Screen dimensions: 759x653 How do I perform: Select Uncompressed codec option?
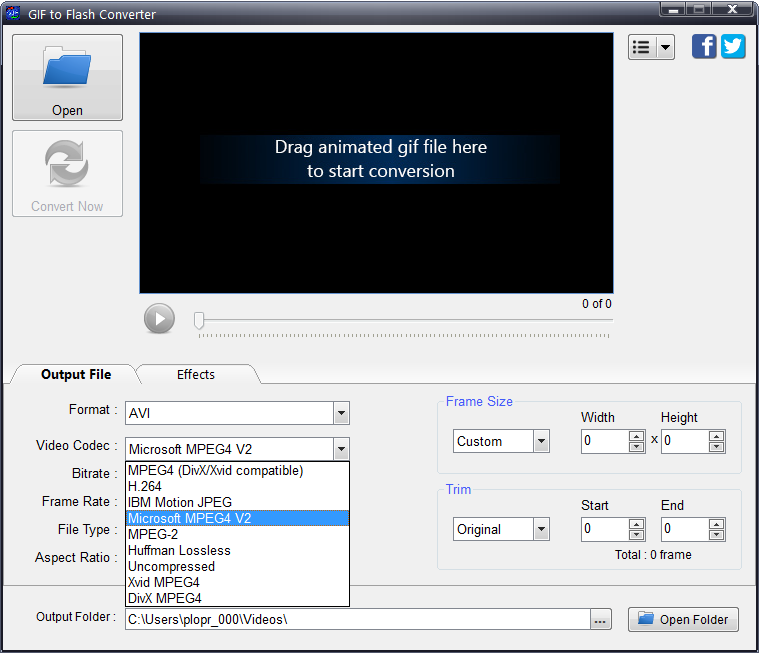coord(237,566)
